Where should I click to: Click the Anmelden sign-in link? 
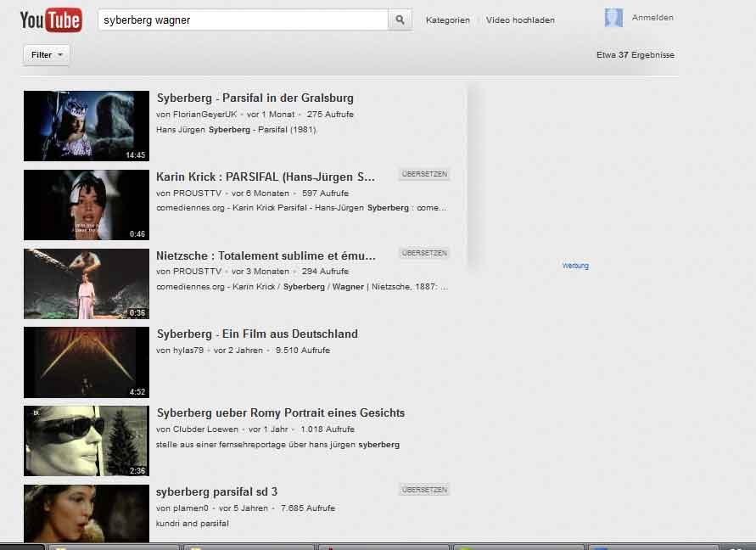(x=652, y=18)
